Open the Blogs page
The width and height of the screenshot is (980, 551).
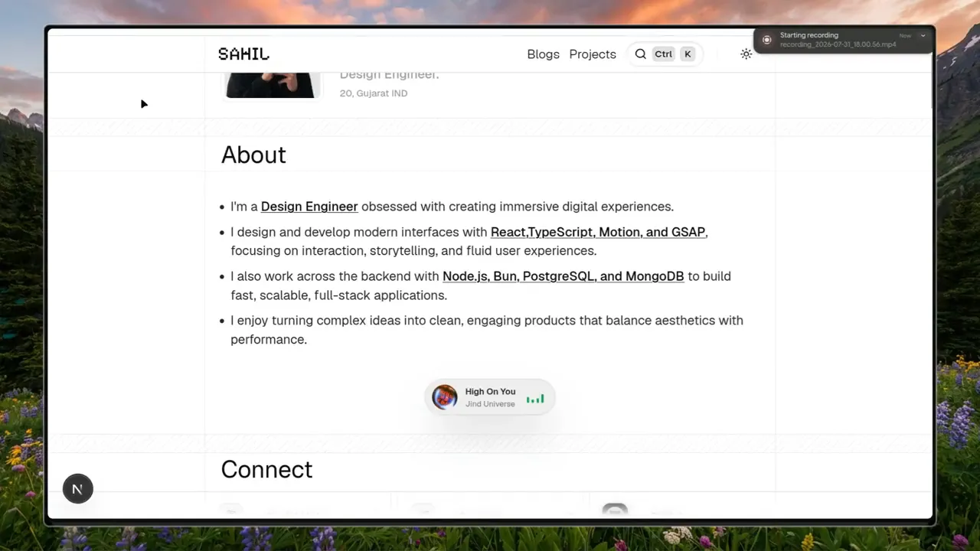point(543,54)
